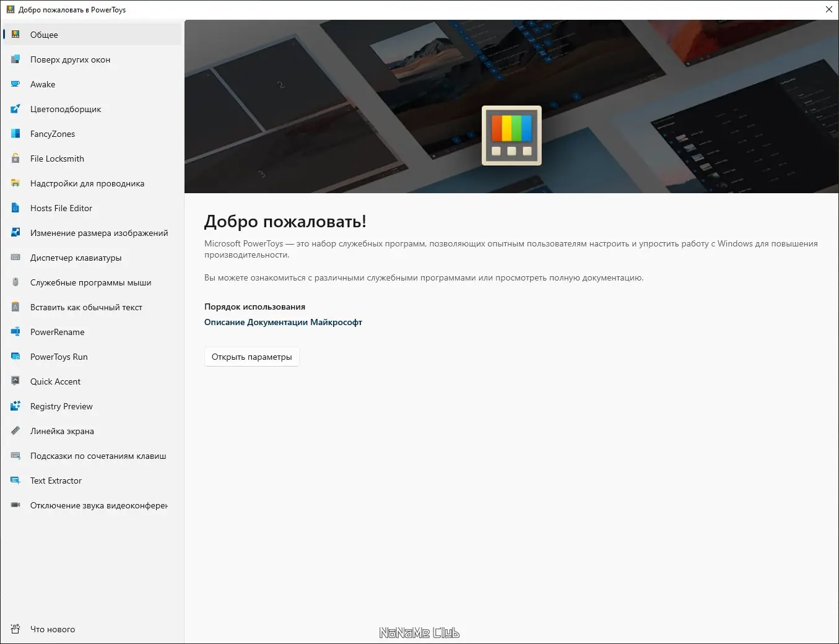
Task: Follow the Описание Документации Майкрософт link
Action: 283,322
